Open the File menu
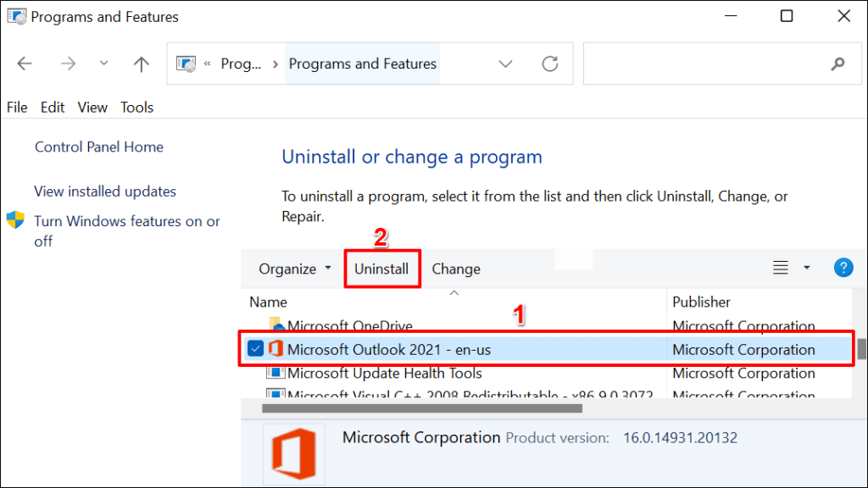868x488 pixels. click(x=17, y=107)
